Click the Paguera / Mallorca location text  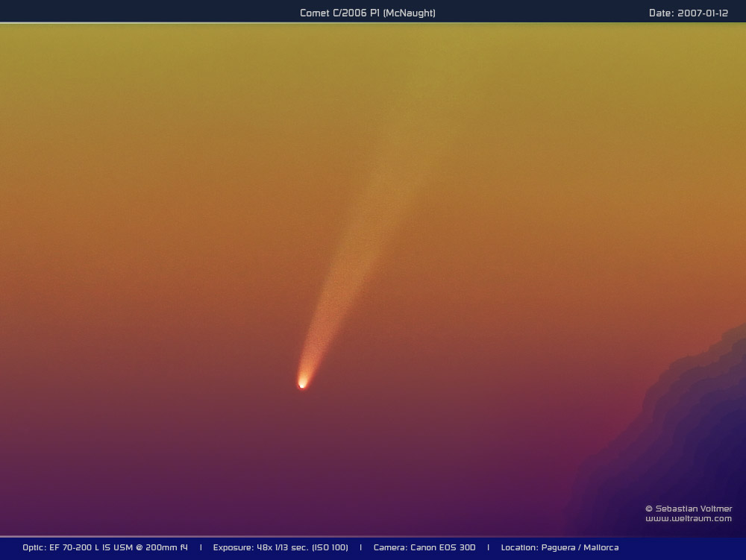(580, 548)
